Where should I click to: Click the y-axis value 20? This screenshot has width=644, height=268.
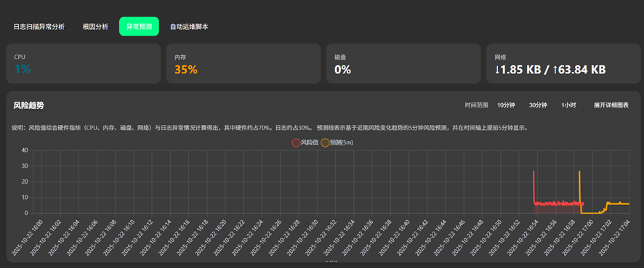24,182
